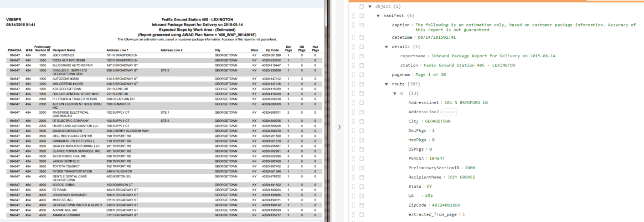Click the empty AddressLine2 value field

(x=450, y=112)
